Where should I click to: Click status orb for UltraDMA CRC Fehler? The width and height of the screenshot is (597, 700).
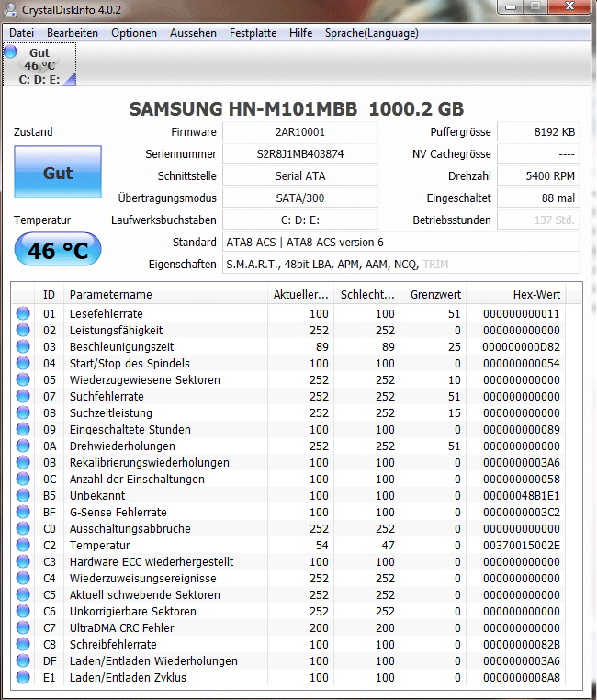(23, 627)
